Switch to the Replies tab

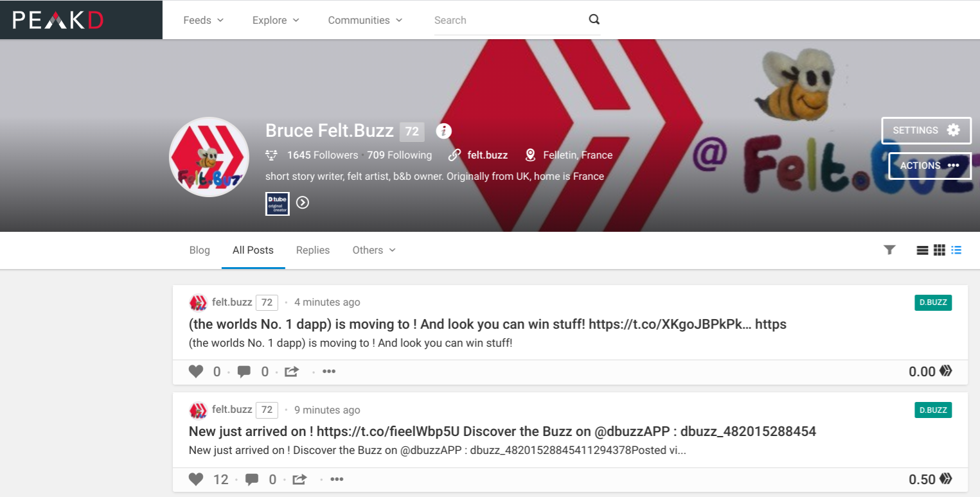coord(313,250)
